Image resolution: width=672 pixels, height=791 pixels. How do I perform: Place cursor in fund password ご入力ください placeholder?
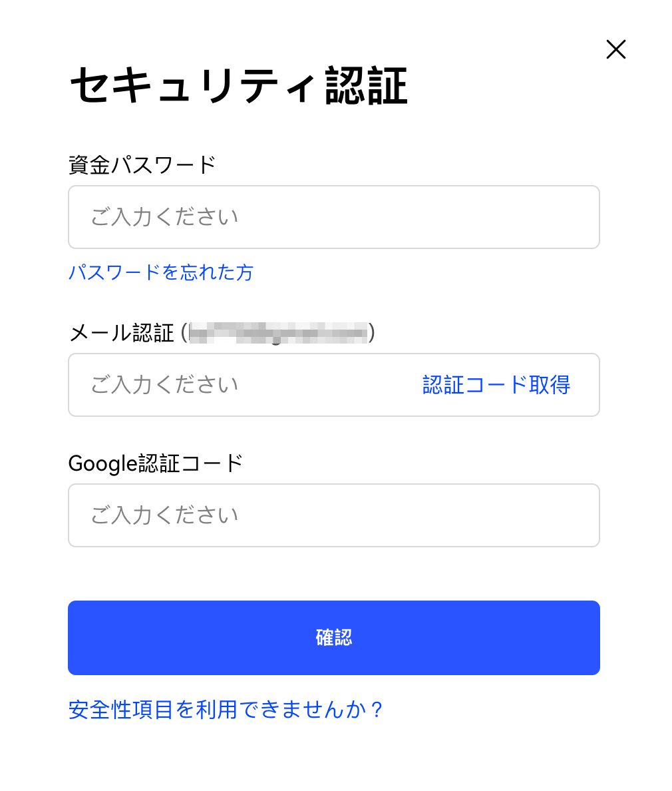[x=164, y=217]
